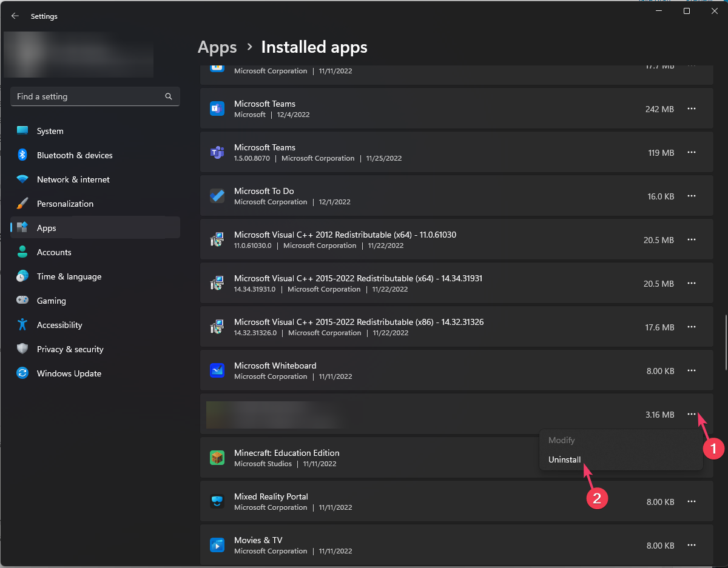This screenshot has height=568, width=728.
Task: Open Network & internet settings page
Action: 95,179
